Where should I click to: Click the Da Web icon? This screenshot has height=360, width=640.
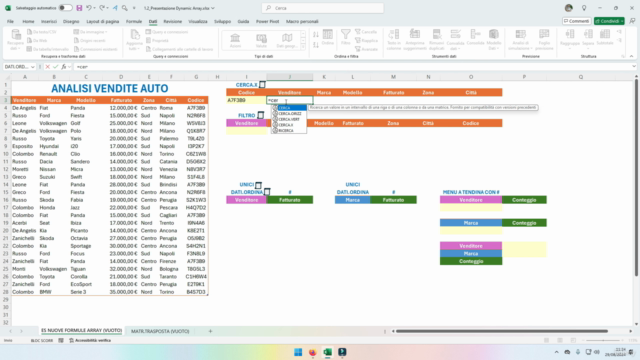coord(30,40)
